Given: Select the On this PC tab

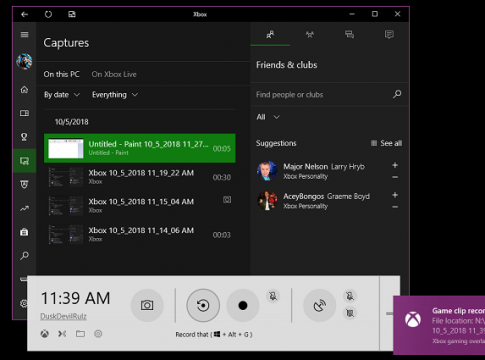Looking at the screenshot, I should 62,74.
